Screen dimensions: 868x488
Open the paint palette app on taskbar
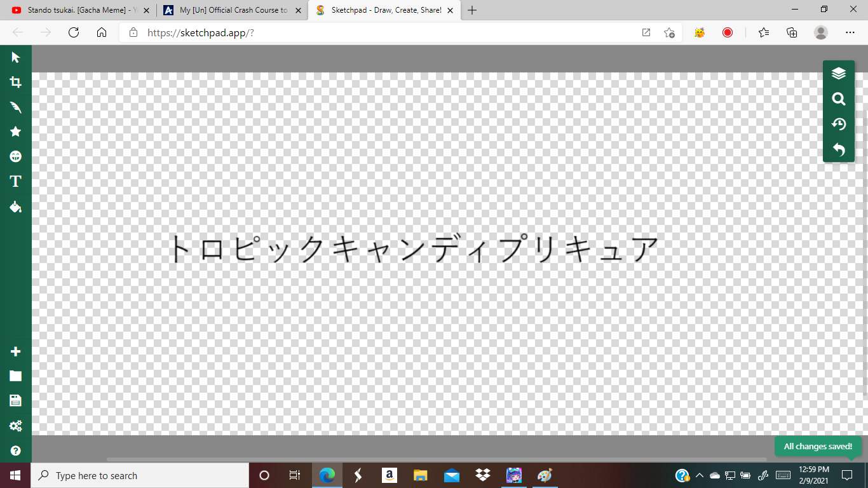pos(545,475)
